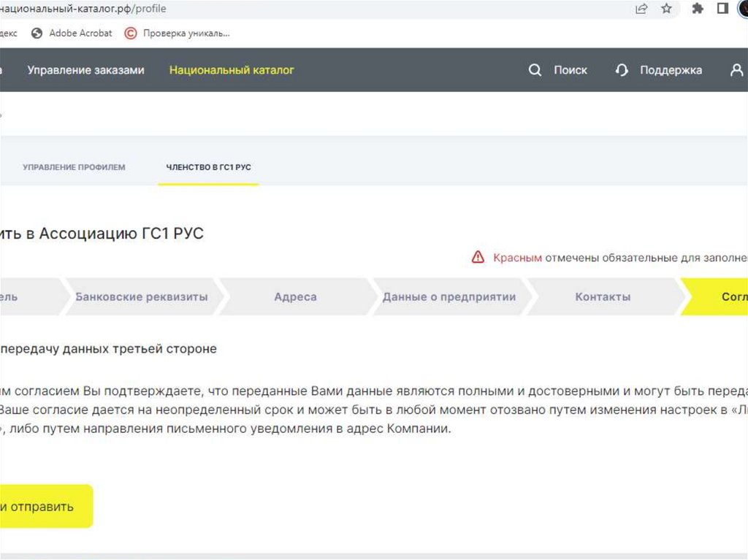This screenshot has width=748, height=560.
Task: Jump to the Контакты step
Action: 603,297
